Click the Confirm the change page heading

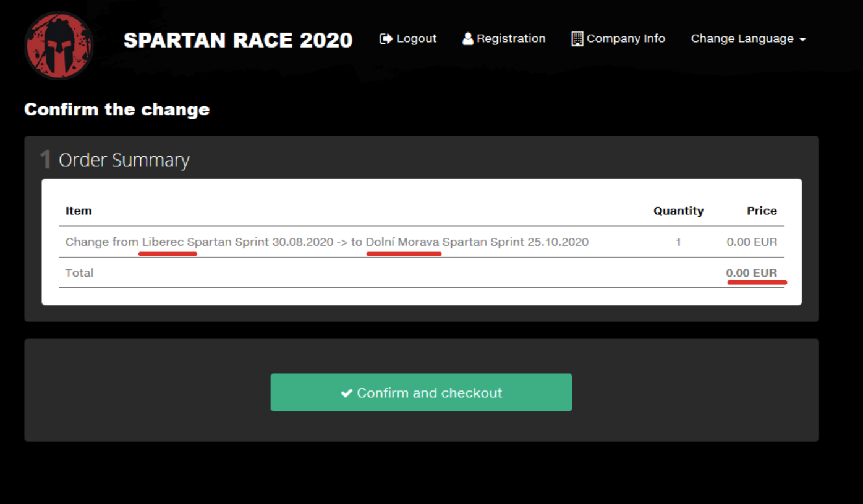[117, 109]
